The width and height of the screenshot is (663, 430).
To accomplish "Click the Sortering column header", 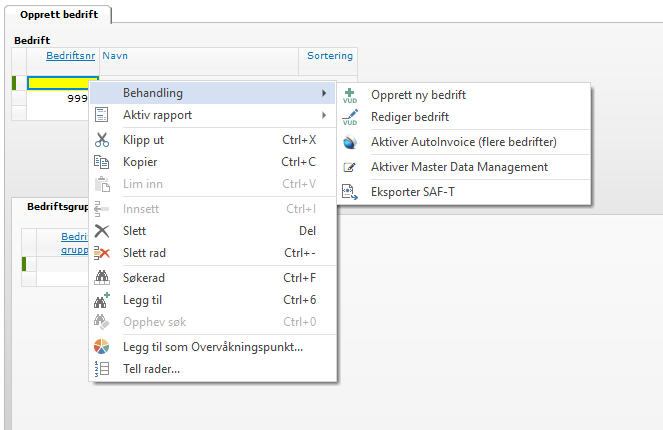I will pos(330,55).
